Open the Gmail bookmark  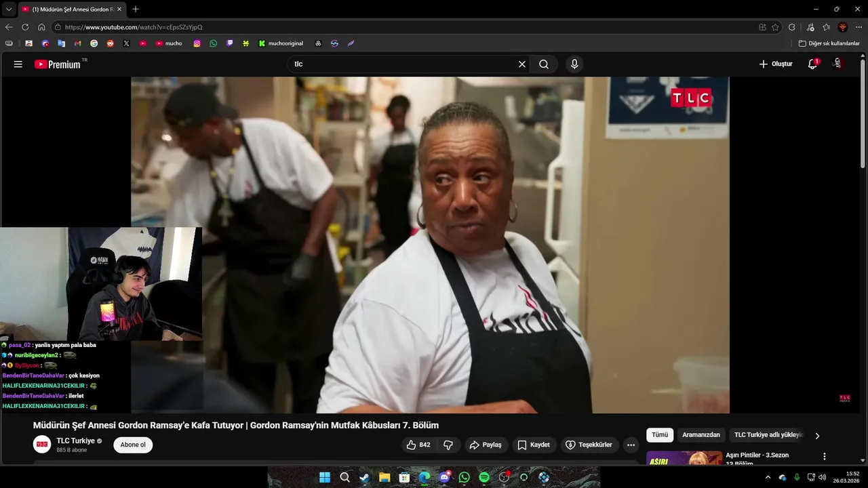coord(77,43)
